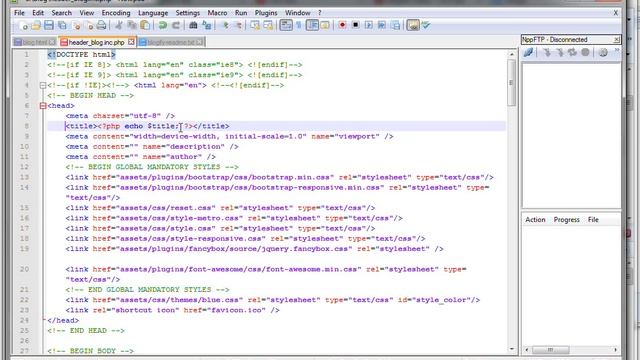Paste from clipboard using the Paste icon
Viewport: 640px width, 360px height.
(x=145, y=25)
